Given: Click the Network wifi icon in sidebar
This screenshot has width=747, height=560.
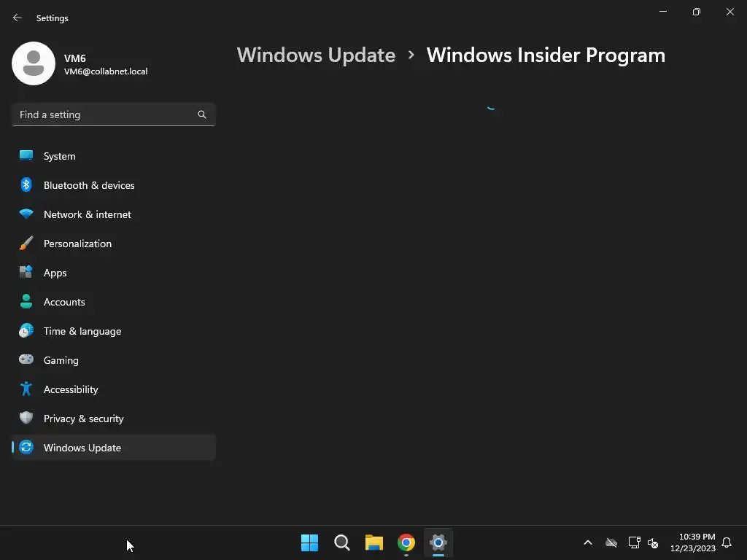Looking at the screenshot, I should [26, 214].
